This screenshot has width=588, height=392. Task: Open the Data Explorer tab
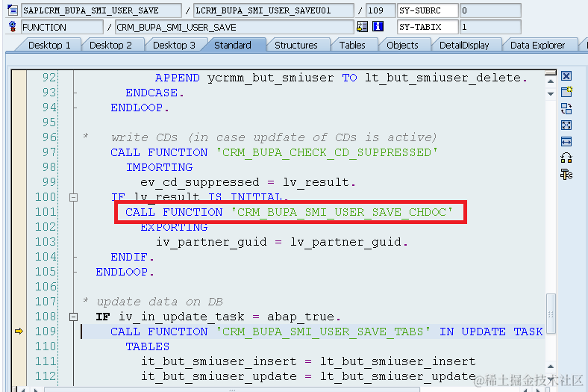[x=537, y=45]
